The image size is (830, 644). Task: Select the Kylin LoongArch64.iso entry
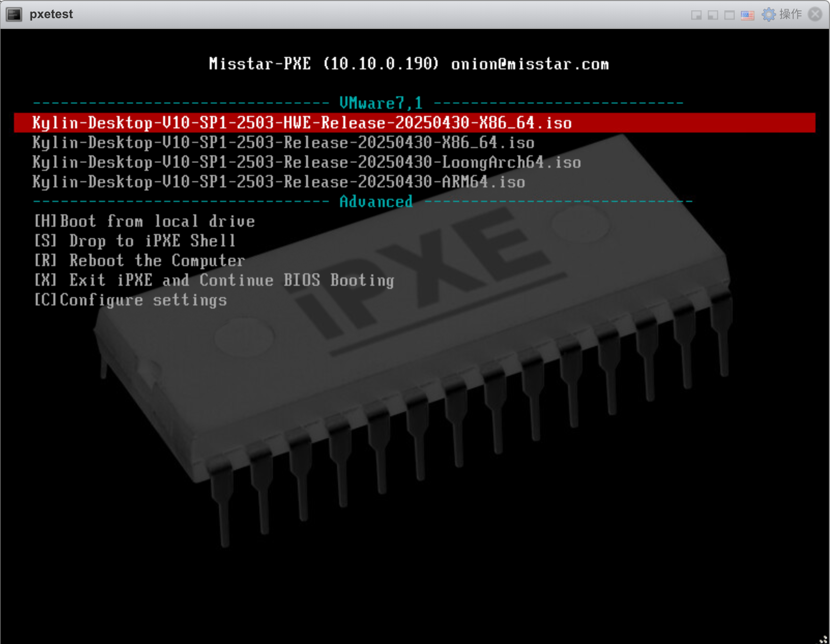(307, 162)
